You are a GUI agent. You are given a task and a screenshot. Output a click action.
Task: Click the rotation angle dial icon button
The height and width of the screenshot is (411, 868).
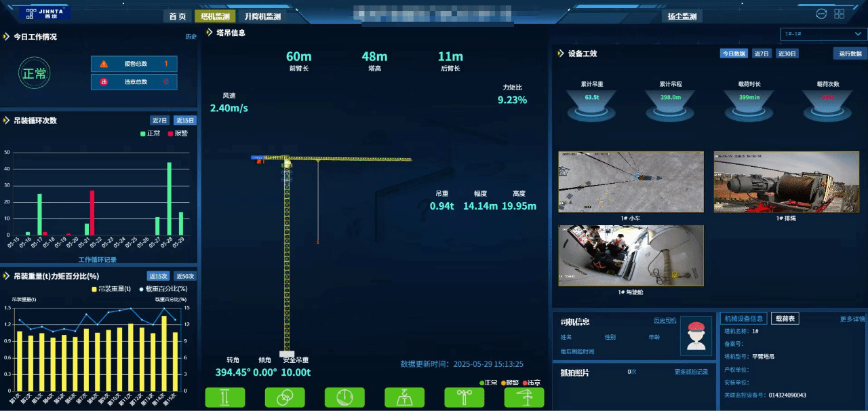(x=344, y=397)
